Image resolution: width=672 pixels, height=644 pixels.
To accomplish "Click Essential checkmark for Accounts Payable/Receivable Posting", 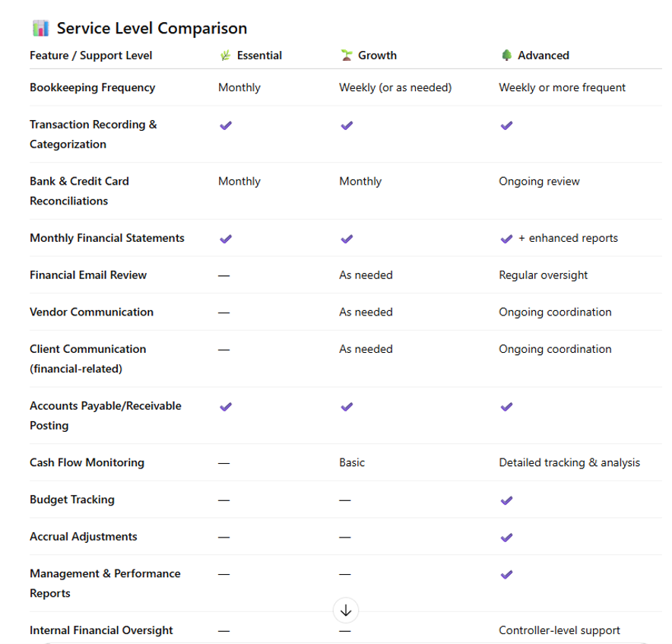I will click(x=225, y=407).
